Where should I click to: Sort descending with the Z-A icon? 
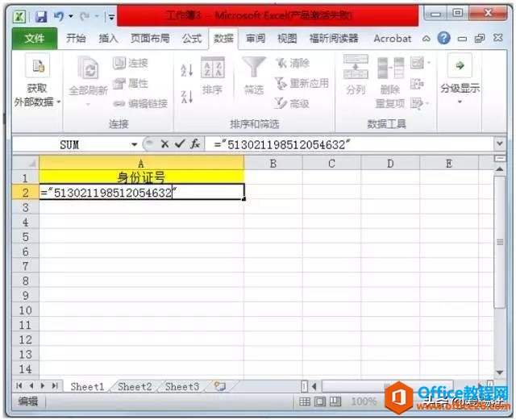186,97
